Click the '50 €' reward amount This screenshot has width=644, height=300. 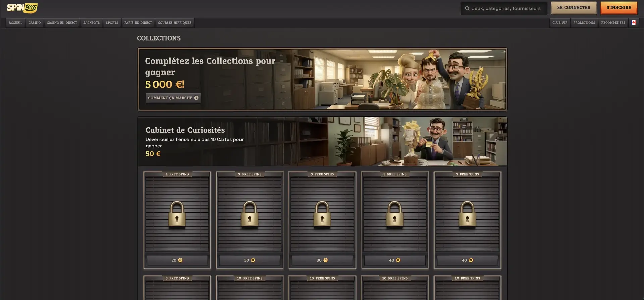coord(153,154)
